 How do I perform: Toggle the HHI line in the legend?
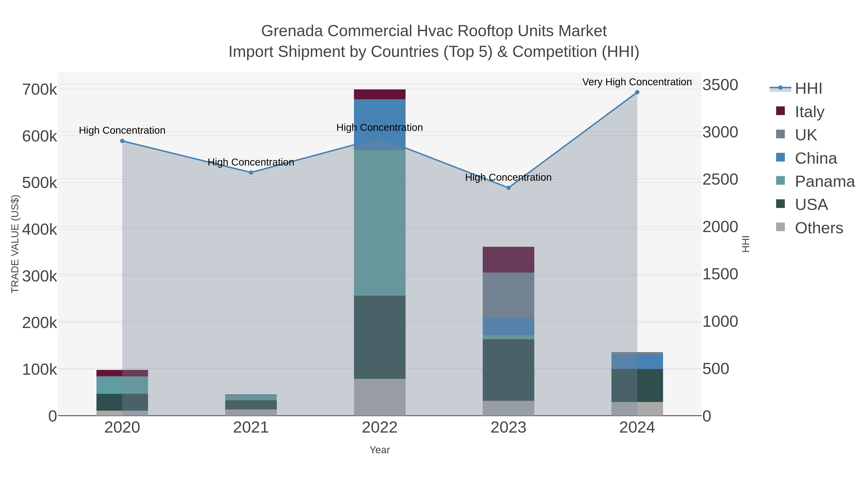[x=796, y=89]
